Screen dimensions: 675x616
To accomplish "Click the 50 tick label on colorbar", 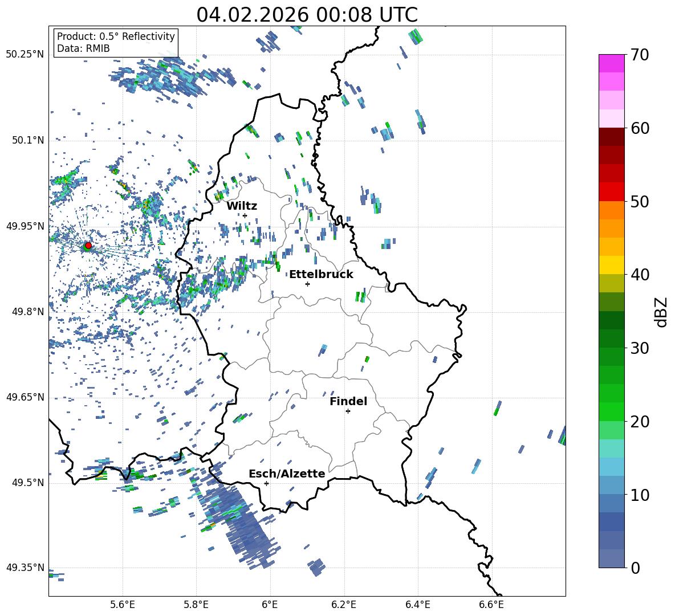I will (640, 202).
